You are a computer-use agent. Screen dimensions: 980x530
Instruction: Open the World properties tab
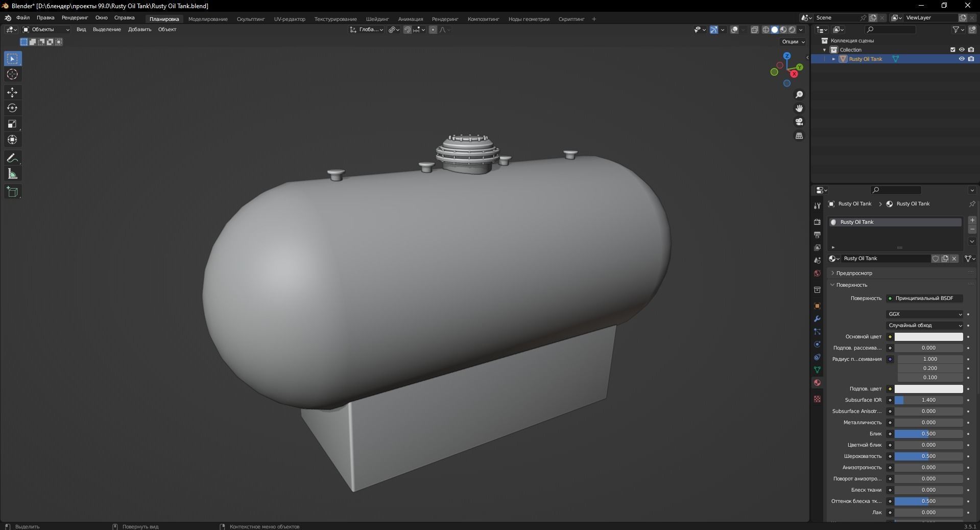coord(817,273)
